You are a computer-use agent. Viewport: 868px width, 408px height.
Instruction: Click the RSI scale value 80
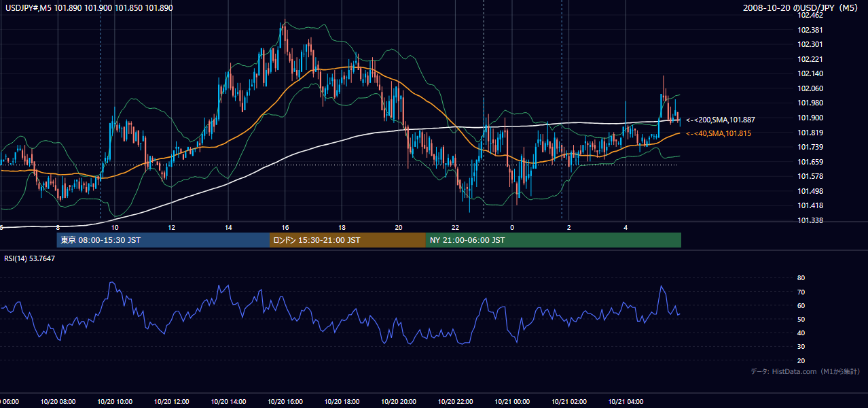tap(801, 278)
